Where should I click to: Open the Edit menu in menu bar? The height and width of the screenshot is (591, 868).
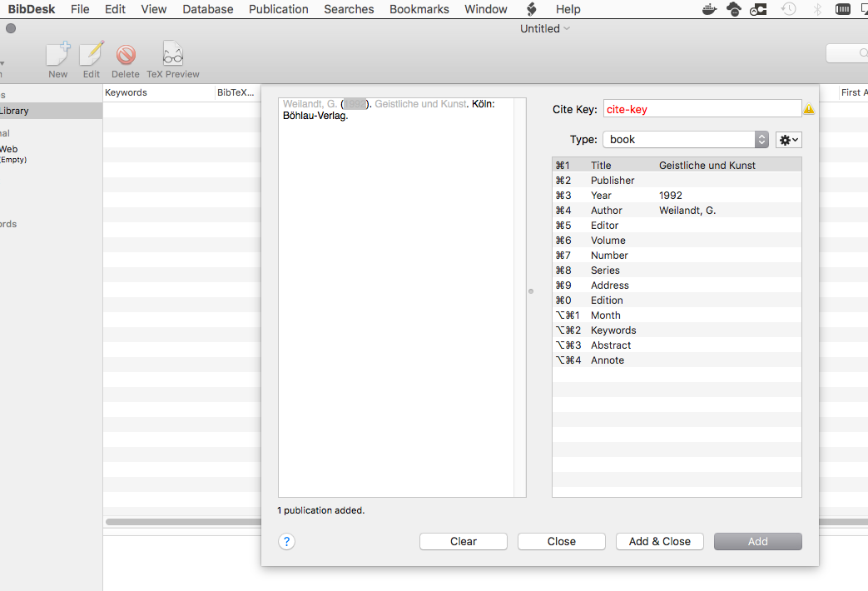[115, 9]
